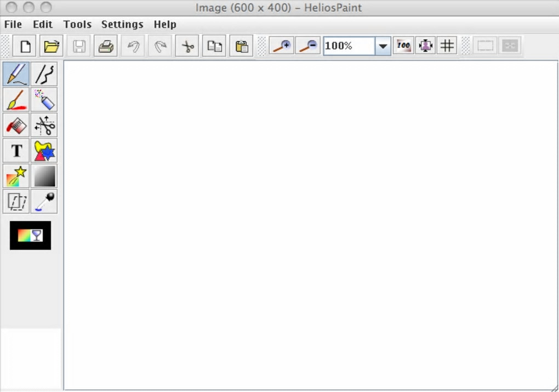Open the Edit menu
The width and height of the screenshot is (559, 392).
point(42,24)
